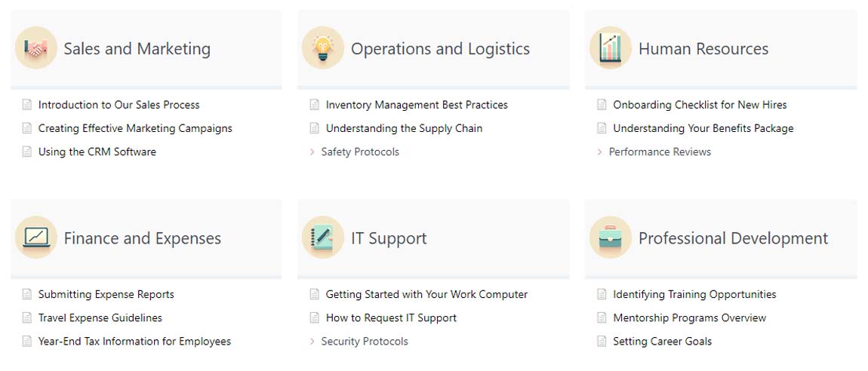
Task: Click the handshake icon for Sales and Marketing
Action: 35,49
